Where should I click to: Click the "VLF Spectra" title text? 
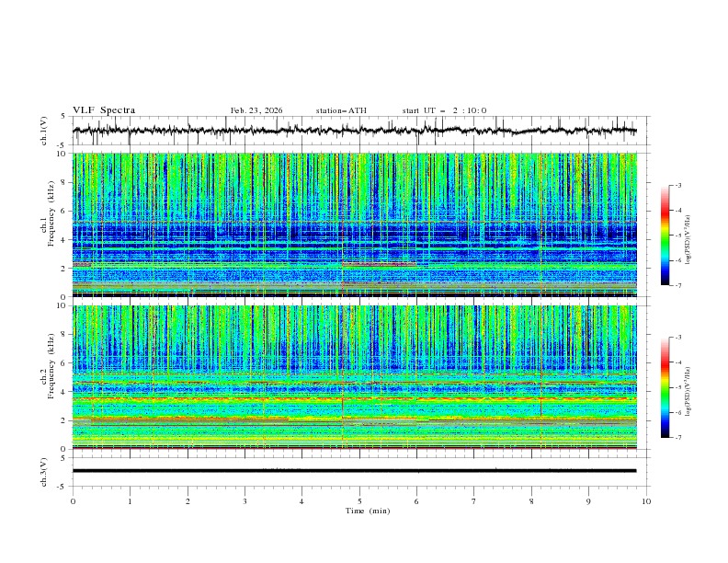[104, 110]
